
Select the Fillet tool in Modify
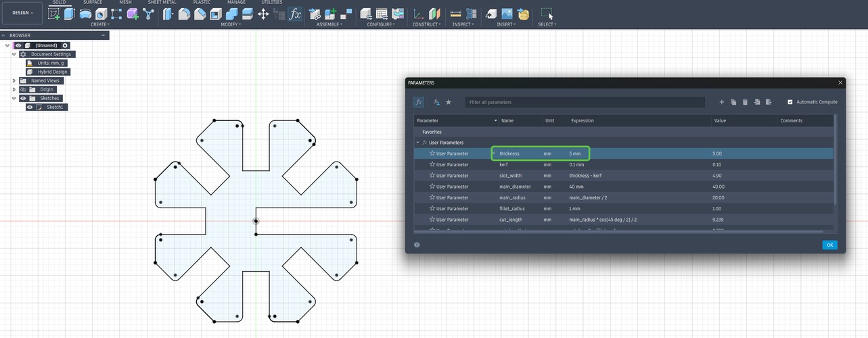coord(184,14)
